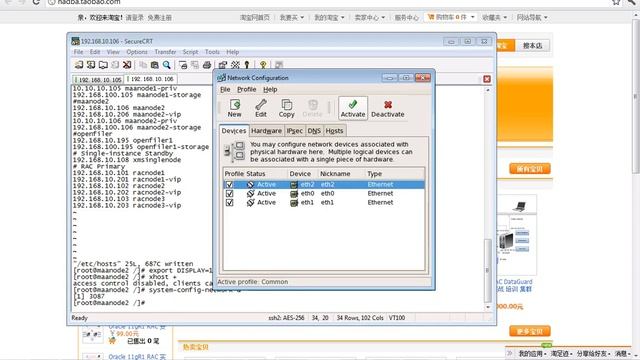Open the SecureCRT Options menu
640x360 pixels.
[x=137, y=52]
